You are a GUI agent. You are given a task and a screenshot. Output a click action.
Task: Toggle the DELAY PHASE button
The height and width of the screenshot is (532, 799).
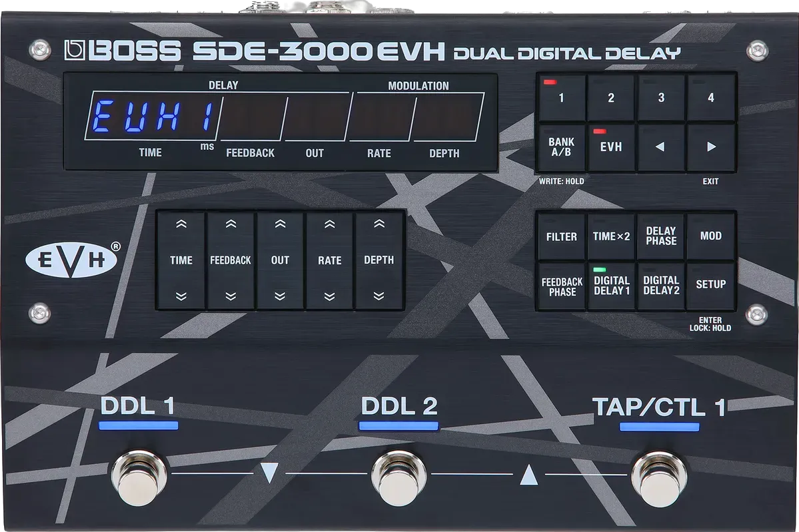click(661, 236)
